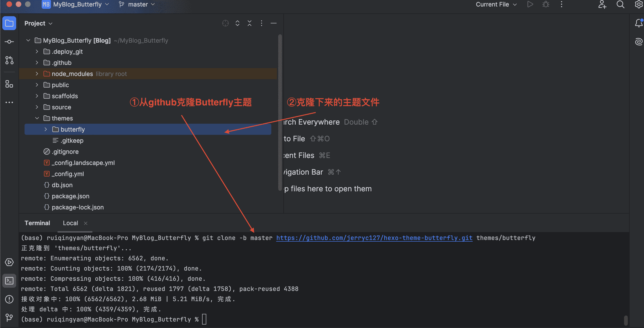644x328 pixels.
Task: Collapse MyBlog_Butterfly root folder
Action: tap(28, 40)
